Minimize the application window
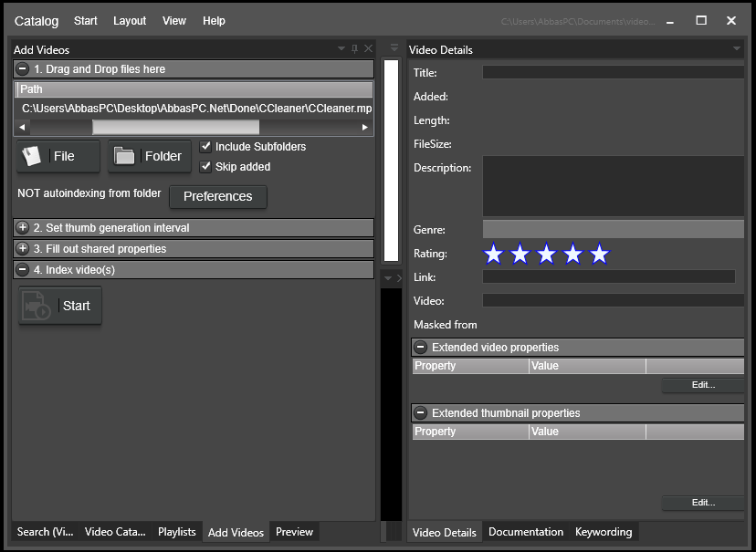Screen dimensions: 756x552 click(670, 22)
